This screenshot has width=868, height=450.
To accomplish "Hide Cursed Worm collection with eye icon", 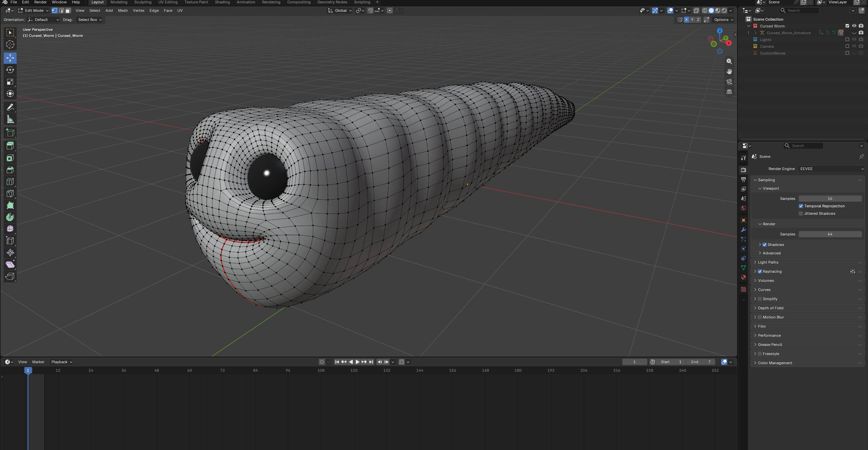I will pos(854,26).
